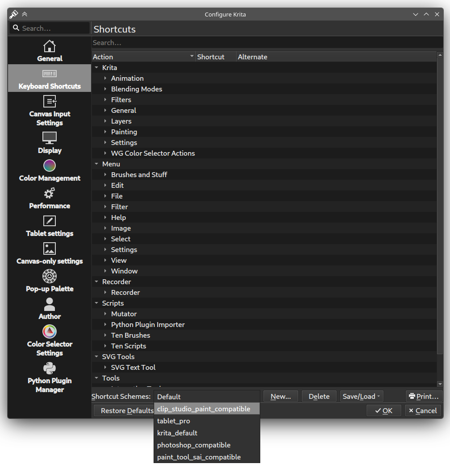Select the File row under Menu
This screenshot has width=450, height=476.
pos(264,196)
